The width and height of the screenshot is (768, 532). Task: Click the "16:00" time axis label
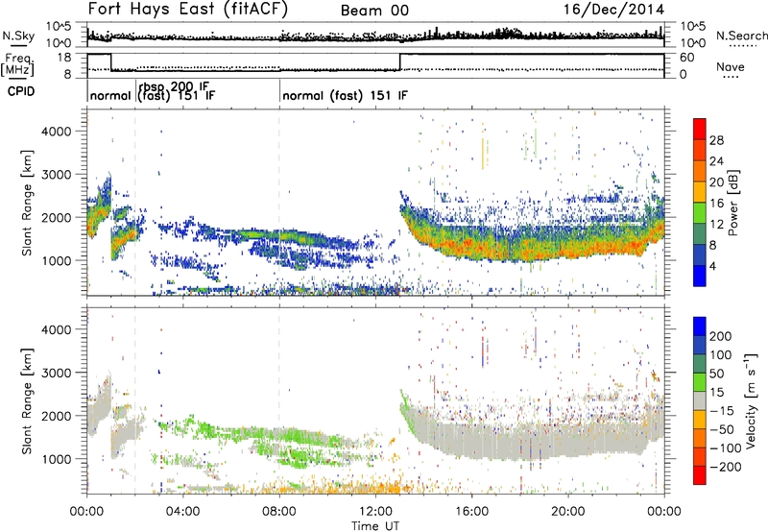[x=471, y=512]
